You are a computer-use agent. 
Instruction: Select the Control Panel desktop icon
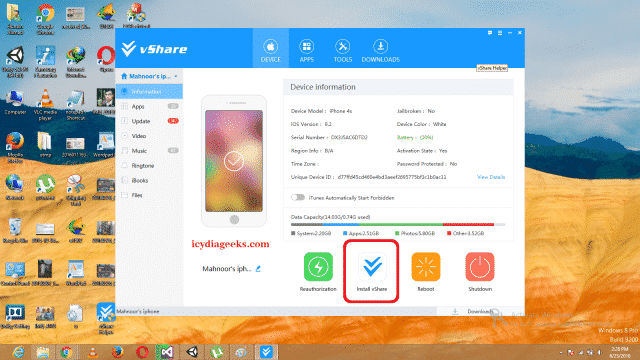tap(15, 273)
